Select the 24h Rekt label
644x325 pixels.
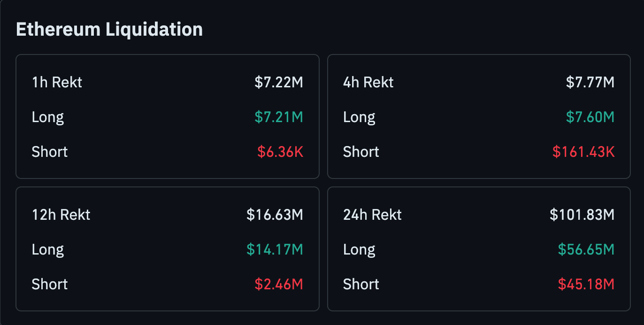pyautogui.click(x=373, y=215)
